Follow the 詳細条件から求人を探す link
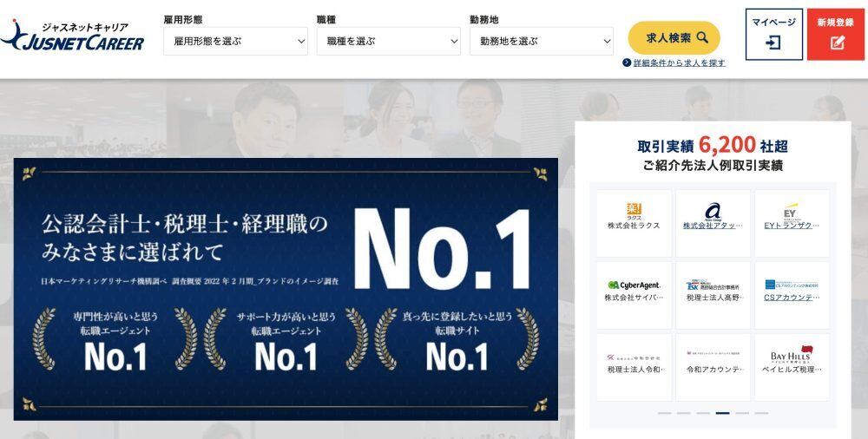The image size is (868, 439). (680, 62)
